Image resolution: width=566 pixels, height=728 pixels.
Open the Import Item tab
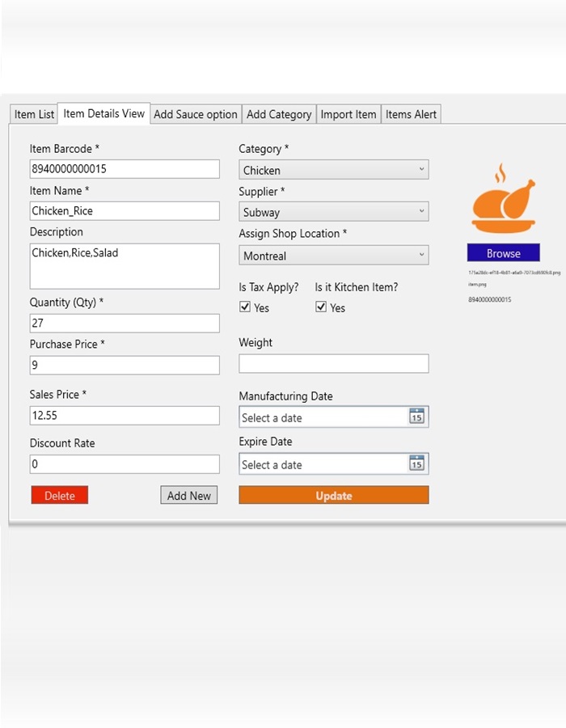tap(348, 113)
